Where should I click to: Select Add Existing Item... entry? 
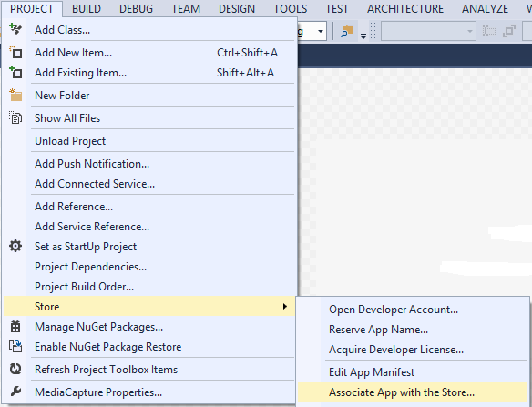(149, 72)
